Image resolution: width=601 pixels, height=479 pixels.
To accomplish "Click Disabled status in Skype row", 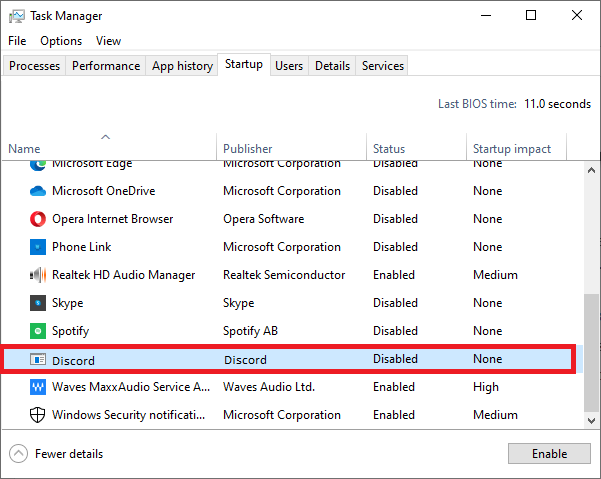I will point(395,303).
